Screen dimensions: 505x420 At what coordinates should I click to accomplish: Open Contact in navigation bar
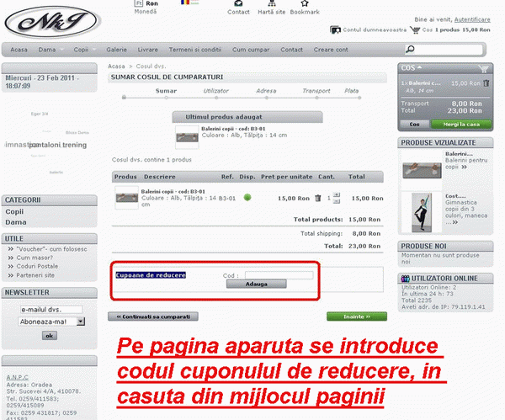[x=291, y=50]
